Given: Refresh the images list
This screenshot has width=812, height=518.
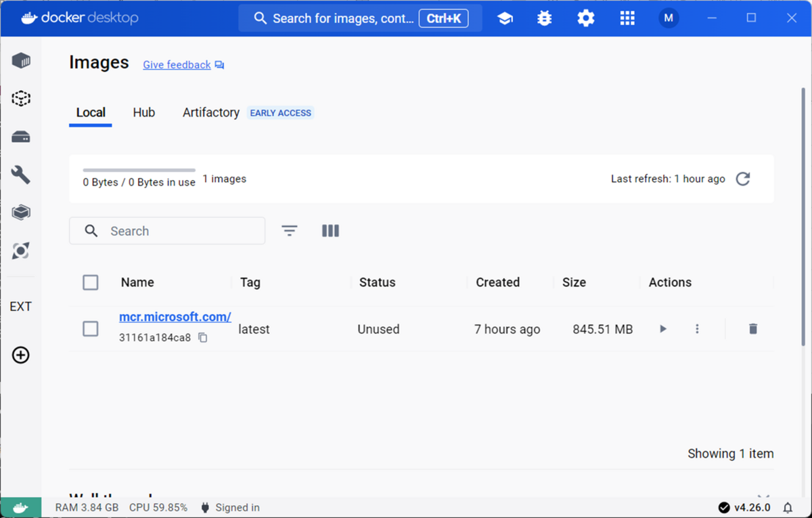Looking at the screenshot, I should pyautogui.click(x=743, y=179).
